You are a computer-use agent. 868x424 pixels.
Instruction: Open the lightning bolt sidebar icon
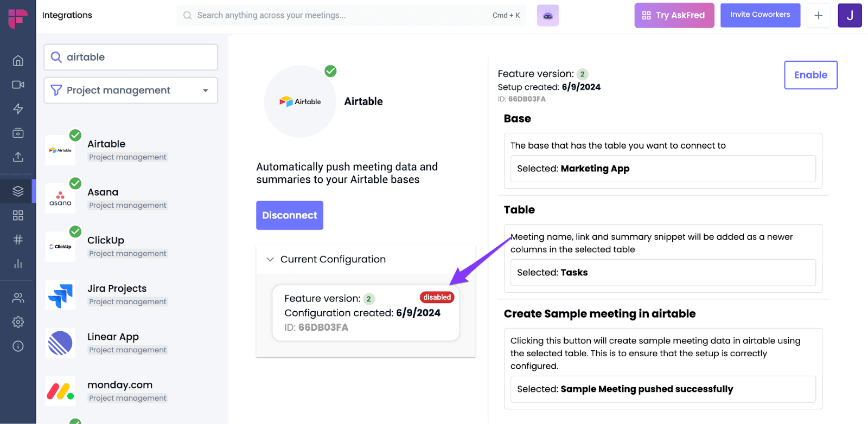pyautogui.click(x=18, y=109)
